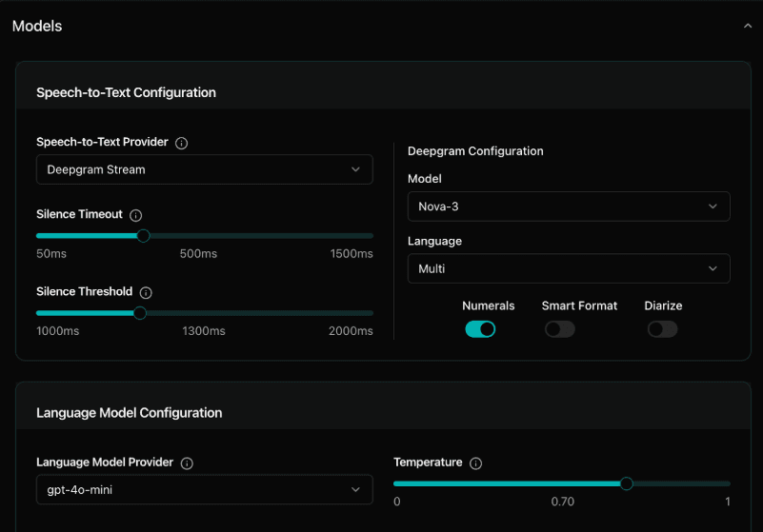Open the Multi language dropdown

coord(568,269)
